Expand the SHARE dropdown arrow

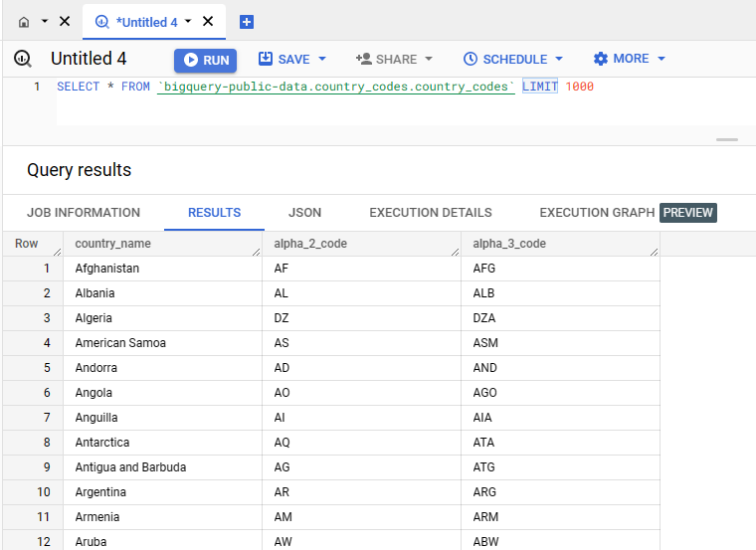pos(429,59)
